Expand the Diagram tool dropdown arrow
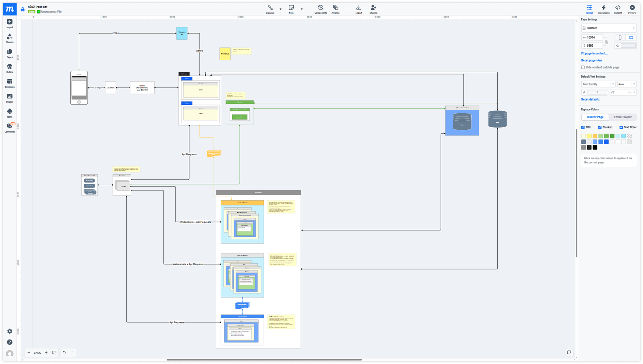 (x=281, y=9)
